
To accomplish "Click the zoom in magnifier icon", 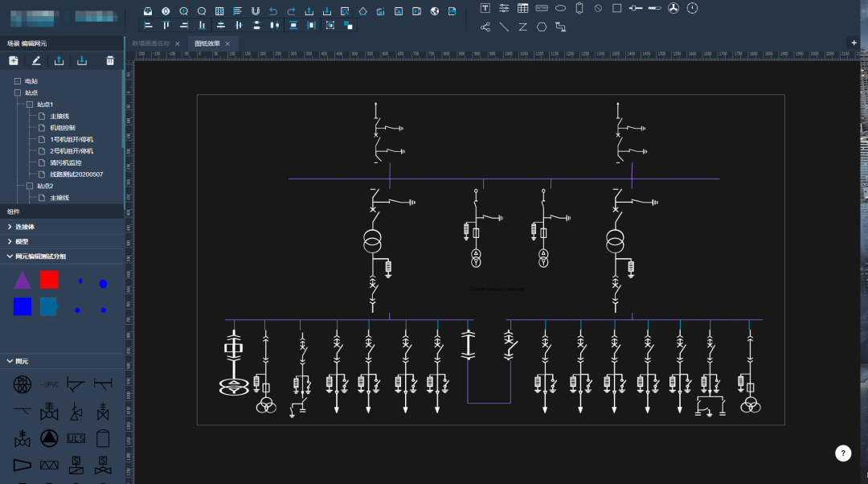I will (x=184, y=10).
